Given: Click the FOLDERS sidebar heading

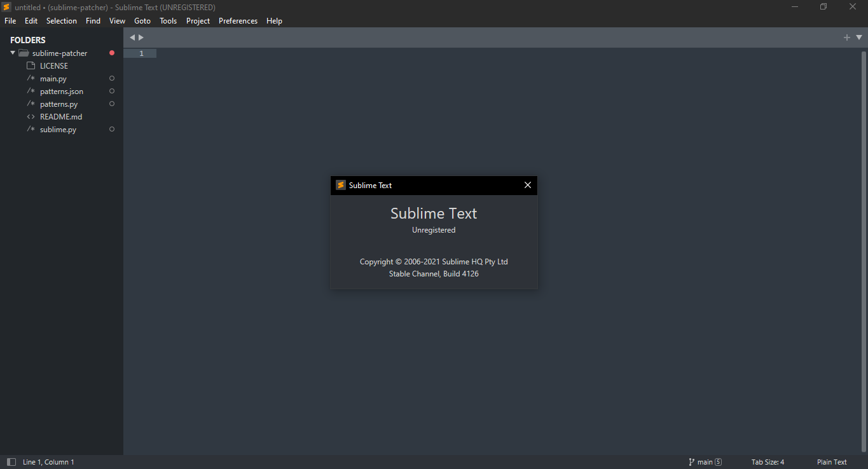Looking at the screenshot, I should tap(28, 40).
